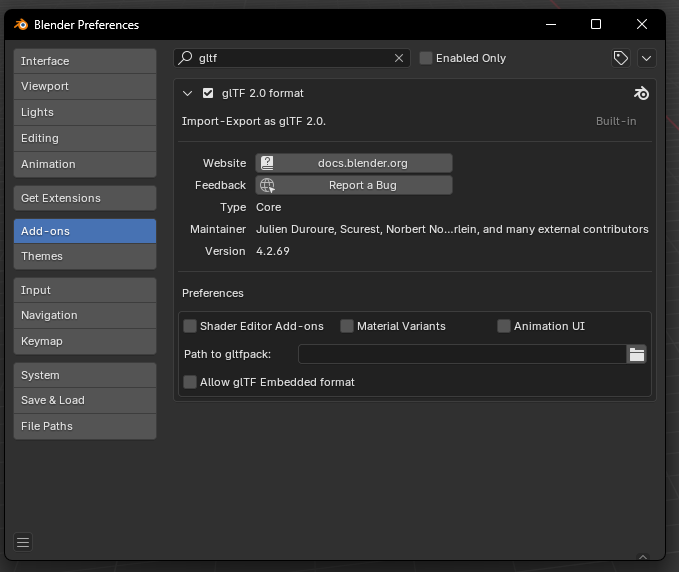Switch to the File Paths tab
This screenshot has height=572, width=679.
85,427
